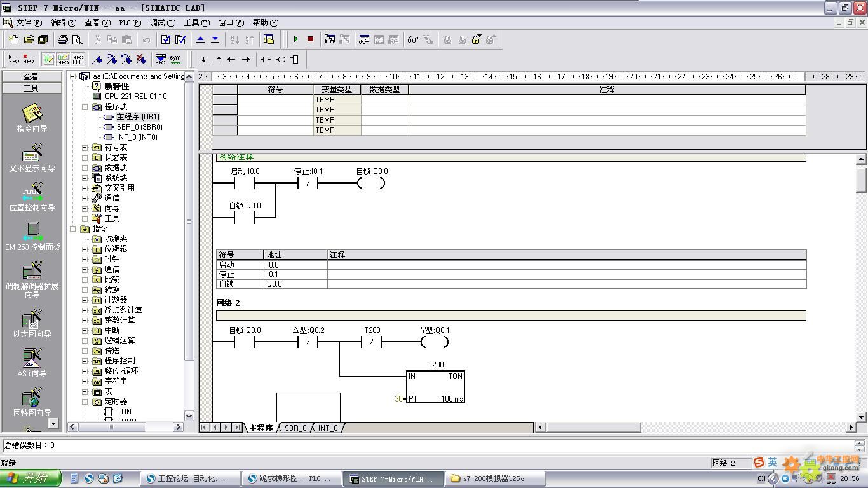This screenshot has width=868, height=488.
Task: Expand the 状态表 tree node
Action: (x=85, y=158)
